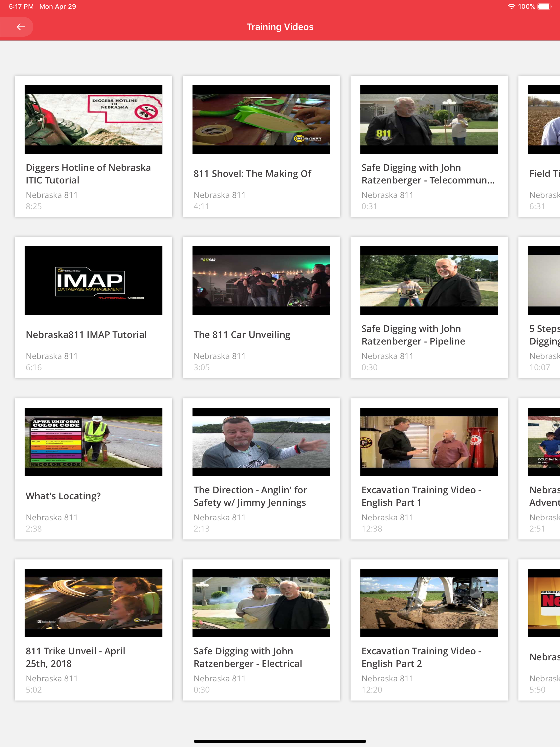Select title '811 Trike Unveil - April 25th, 2018'
This screenshot has width=560, height=747.
point(75,657)
